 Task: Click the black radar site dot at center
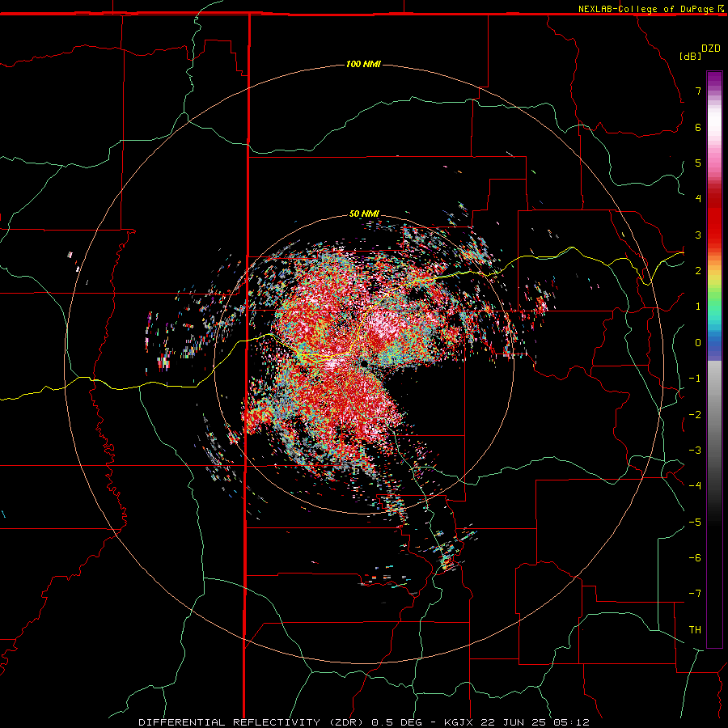click(364, 363)
